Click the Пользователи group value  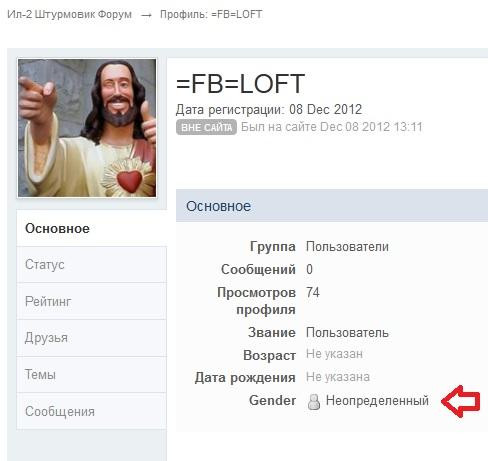click(x=347, y=247)
